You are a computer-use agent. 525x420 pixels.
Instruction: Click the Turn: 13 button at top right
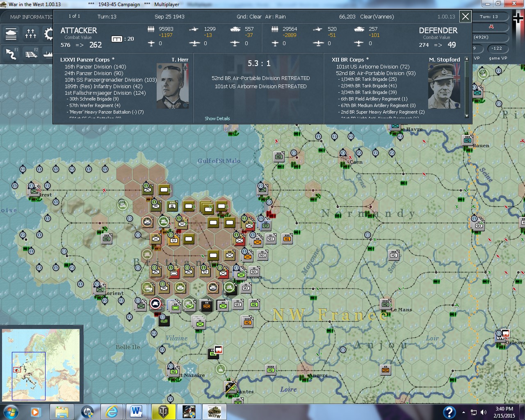[x=489, y=17]
